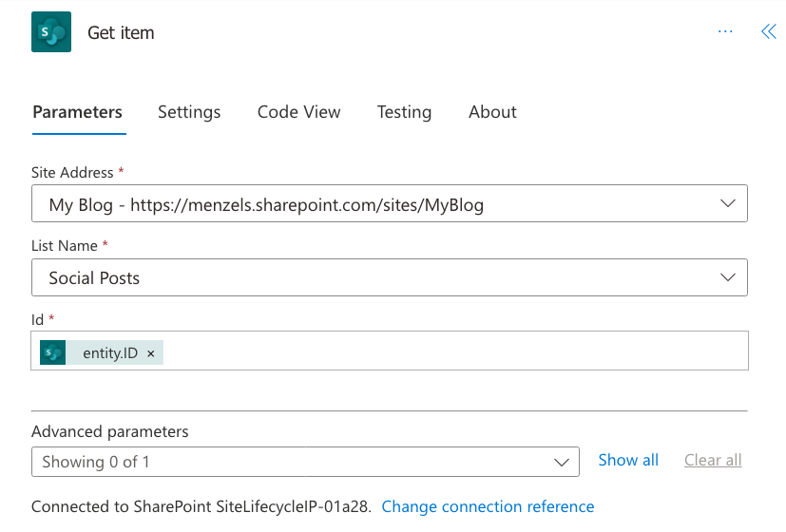Screen dimensions: 786x532
Task: Click the Clear all link
Action: 713,460
